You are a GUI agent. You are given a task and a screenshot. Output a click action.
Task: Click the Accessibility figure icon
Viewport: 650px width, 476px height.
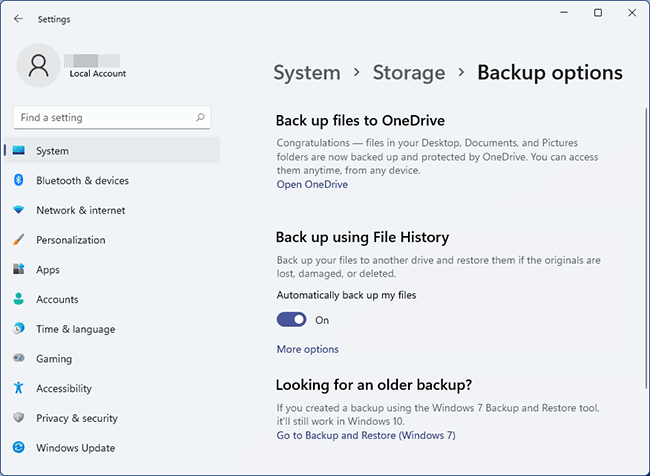coord(18,388)
